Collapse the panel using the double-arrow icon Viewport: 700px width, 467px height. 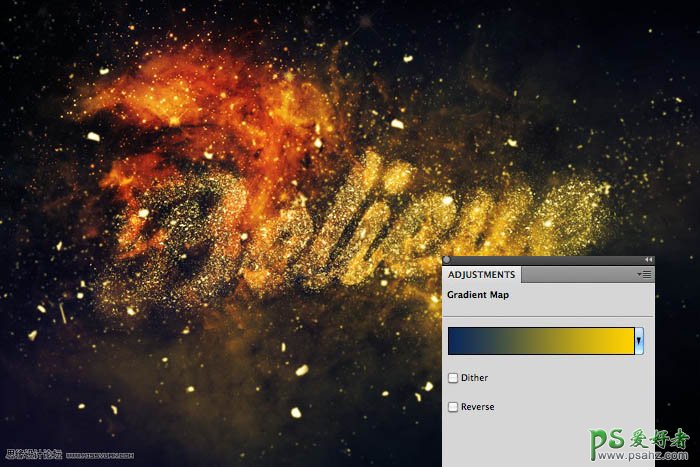[647, 259]
